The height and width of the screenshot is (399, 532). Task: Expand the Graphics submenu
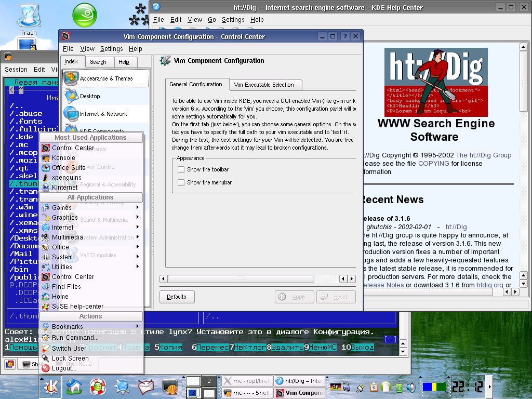(91, 217)
